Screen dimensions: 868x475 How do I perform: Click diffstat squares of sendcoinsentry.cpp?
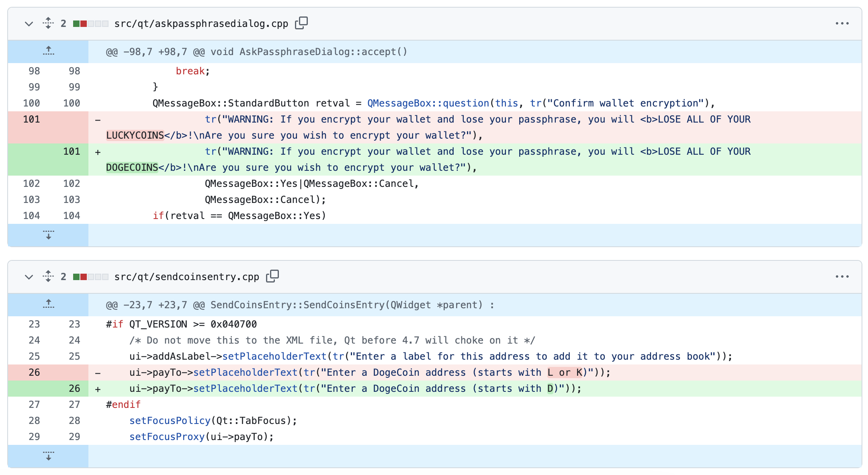pyautogui.click(x=91, y=277)
